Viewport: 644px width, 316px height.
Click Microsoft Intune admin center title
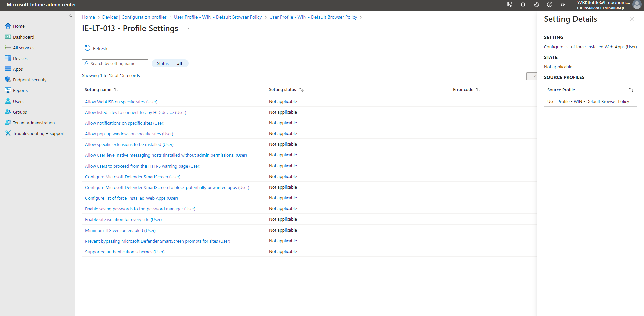click(41, 5)
